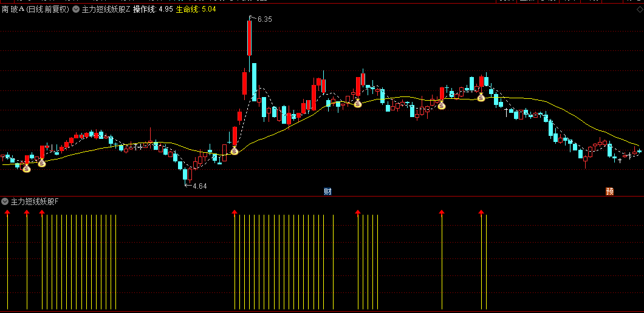Click the second money bag icon from left

pyautogui.click(x=42, y=163)
